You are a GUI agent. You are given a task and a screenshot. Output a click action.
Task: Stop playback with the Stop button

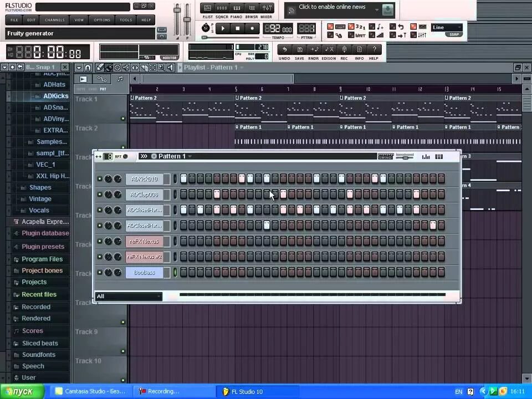(x=238, y=28)
